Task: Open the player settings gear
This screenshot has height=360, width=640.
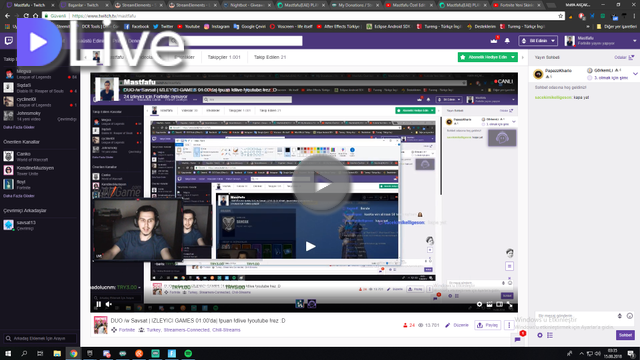Action: [480, 304]
